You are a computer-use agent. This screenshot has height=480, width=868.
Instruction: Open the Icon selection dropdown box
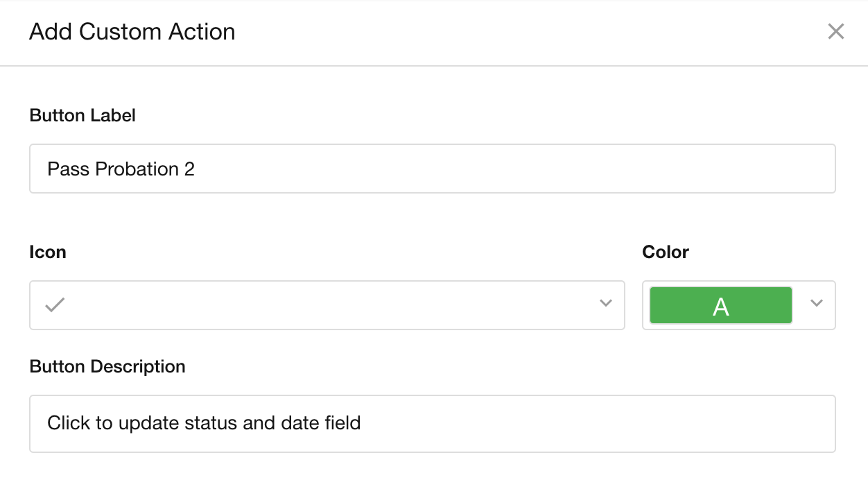pyautogui.click(x=327, y=305)
